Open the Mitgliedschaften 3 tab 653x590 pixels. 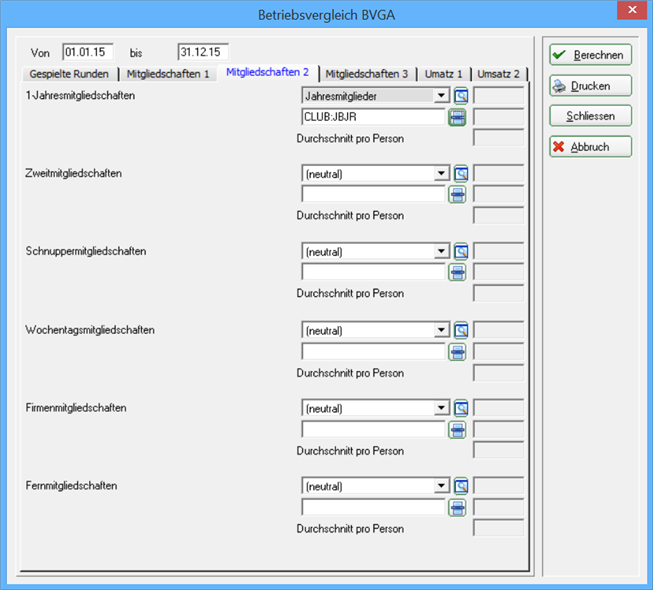(x=366, y=74)
